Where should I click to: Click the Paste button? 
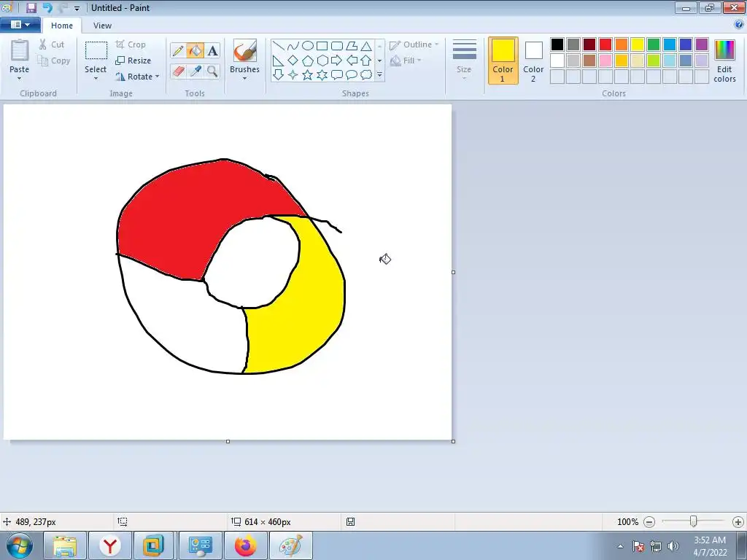[20, 56]
